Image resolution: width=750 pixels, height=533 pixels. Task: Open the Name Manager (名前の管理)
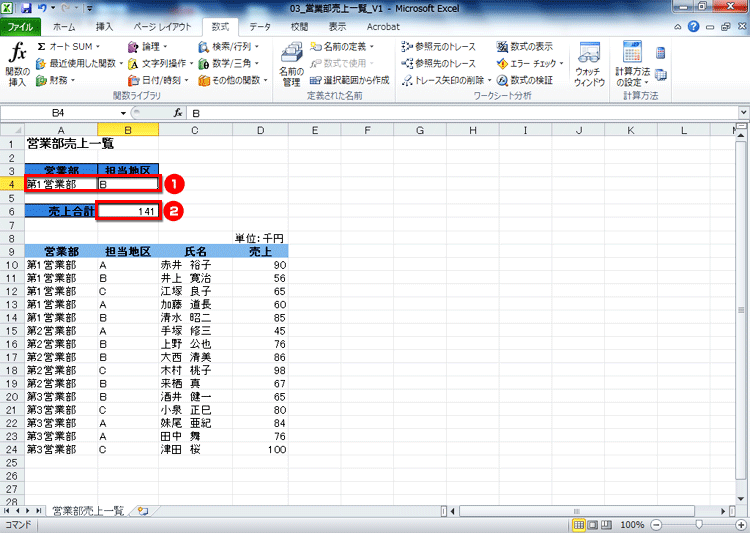(291, 64)
